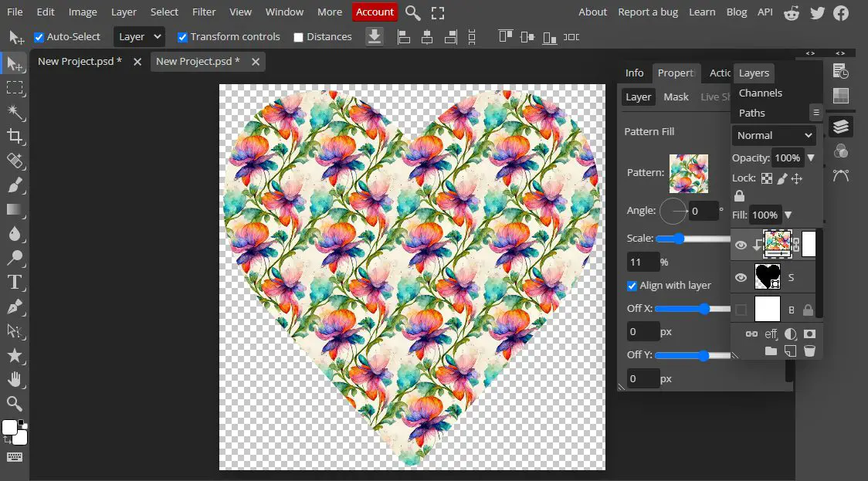Open the Filter menu

tap(203, 12)
